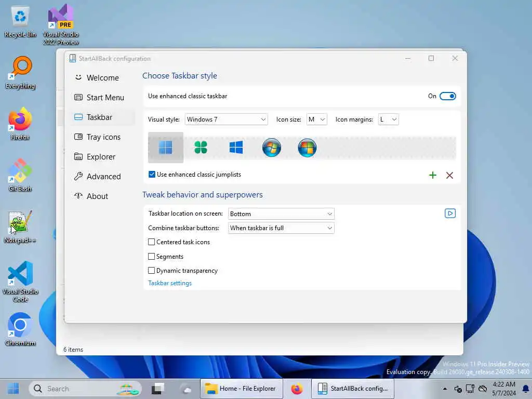
Task: Open the notification bell in the tray
Action: (x=526, y=389)
